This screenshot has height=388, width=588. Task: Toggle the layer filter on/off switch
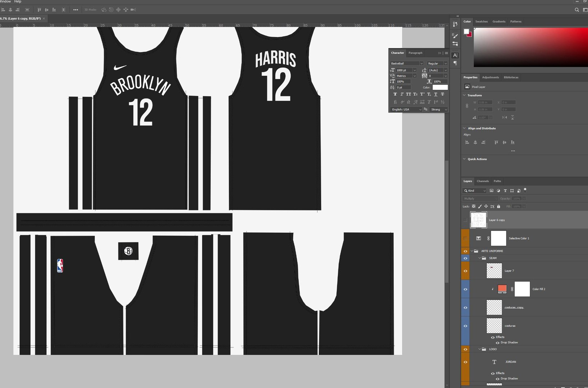click(525, 190)
